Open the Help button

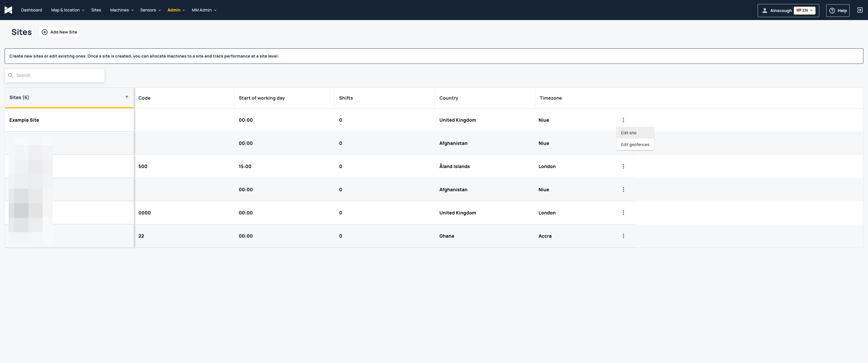[838, 10]
